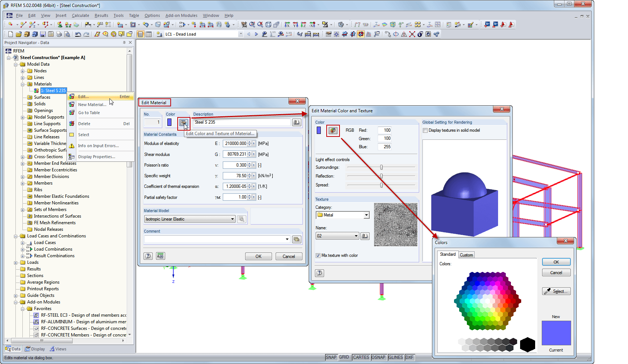This screenshot has width=628, height=364.
Task: Click the Save floppy-disk toolbar icon
Action: point(43,34)
